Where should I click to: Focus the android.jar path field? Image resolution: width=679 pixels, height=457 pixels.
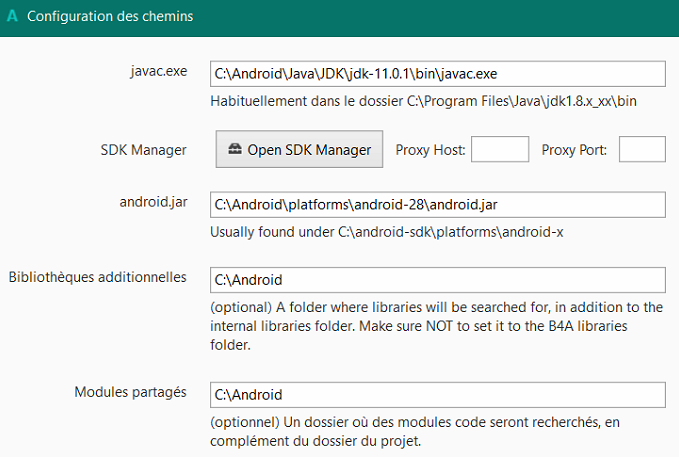pos(437,204)
